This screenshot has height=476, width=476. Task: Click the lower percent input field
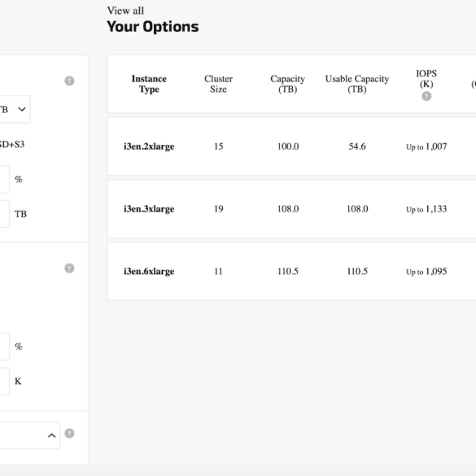(4, 347)
